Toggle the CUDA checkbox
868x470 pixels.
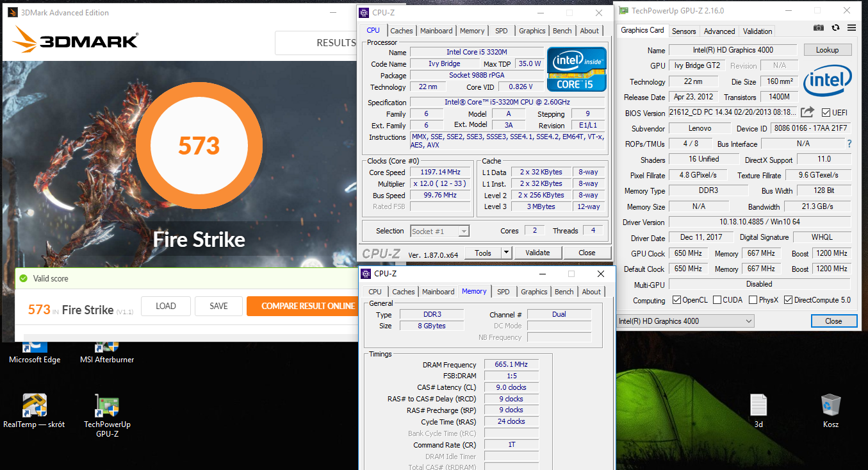pyautogui.click(x=717, y=300)
